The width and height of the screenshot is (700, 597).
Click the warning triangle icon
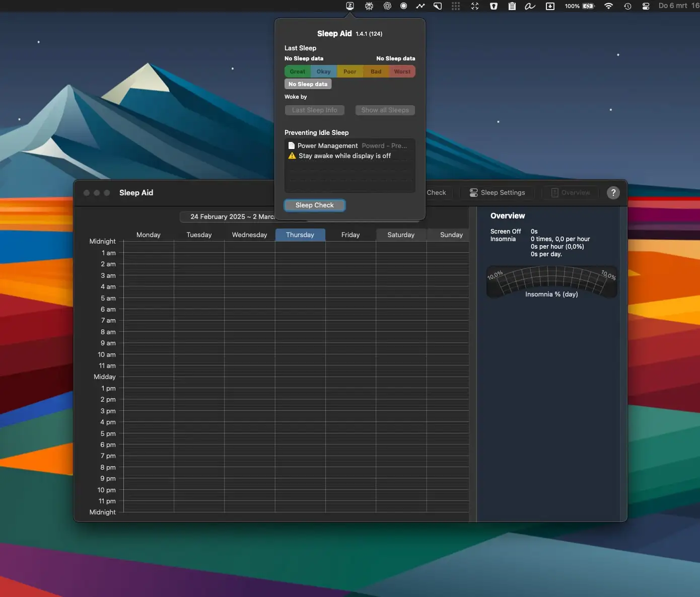[292, 156]
